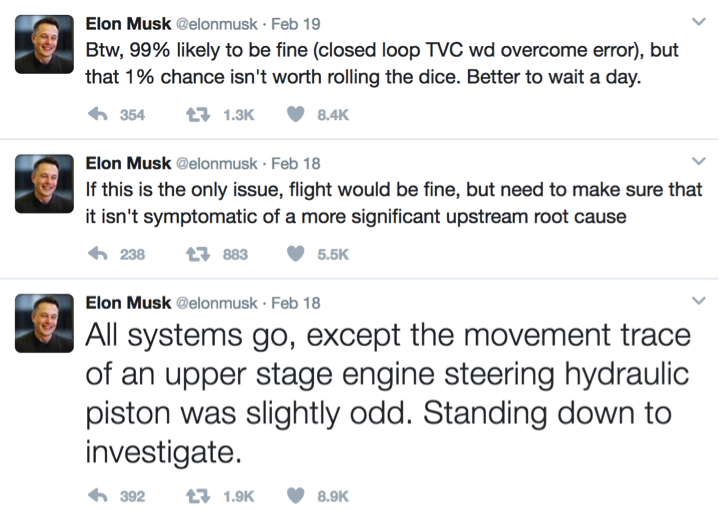Like the Feb 19 tweet
Screen dimensions: 719x510
tap(296, 115)
